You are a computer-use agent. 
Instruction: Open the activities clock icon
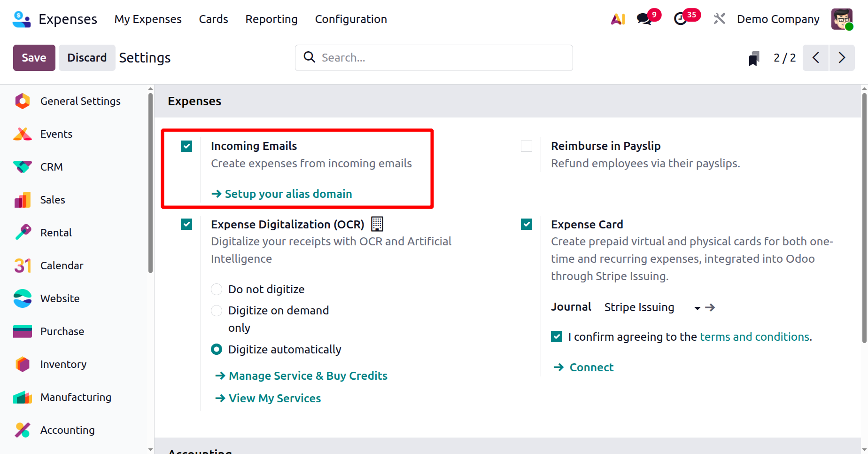click(x=680, y=19)
